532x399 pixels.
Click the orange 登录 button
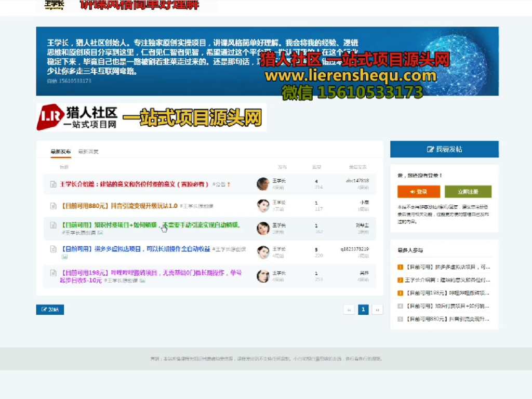418,192
